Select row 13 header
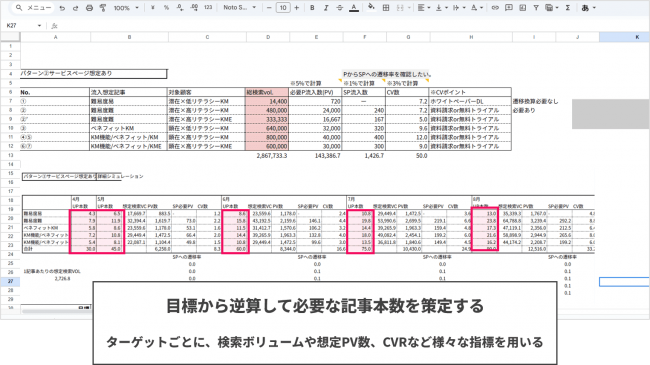650x365 pixels. click(10, 156)
